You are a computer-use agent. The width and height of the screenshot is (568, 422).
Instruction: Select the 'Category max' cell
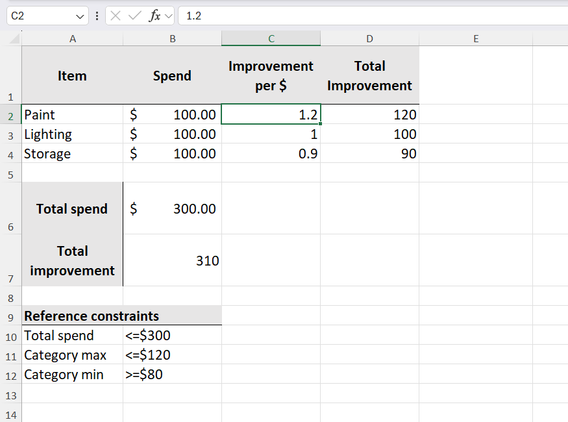tap(72, 355)
